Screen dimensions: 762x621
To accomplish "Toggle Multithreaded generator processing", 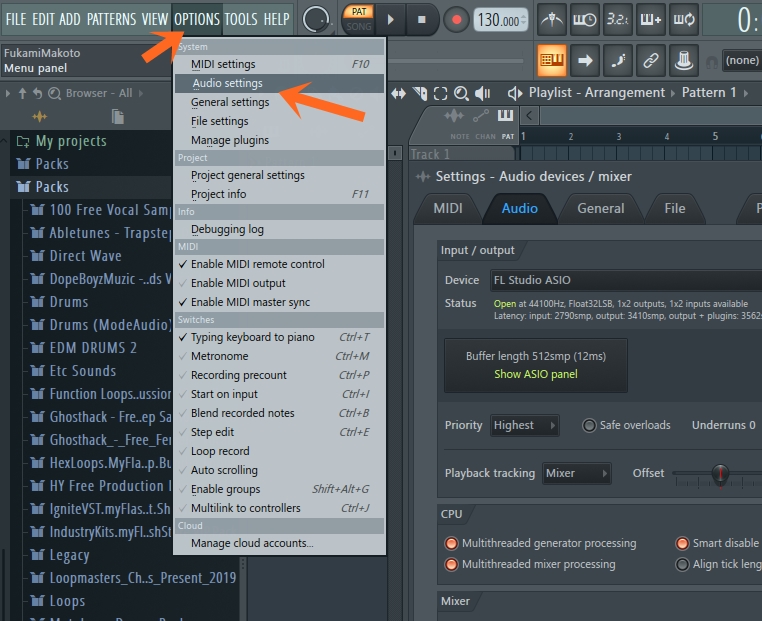I will coord(451,543).
